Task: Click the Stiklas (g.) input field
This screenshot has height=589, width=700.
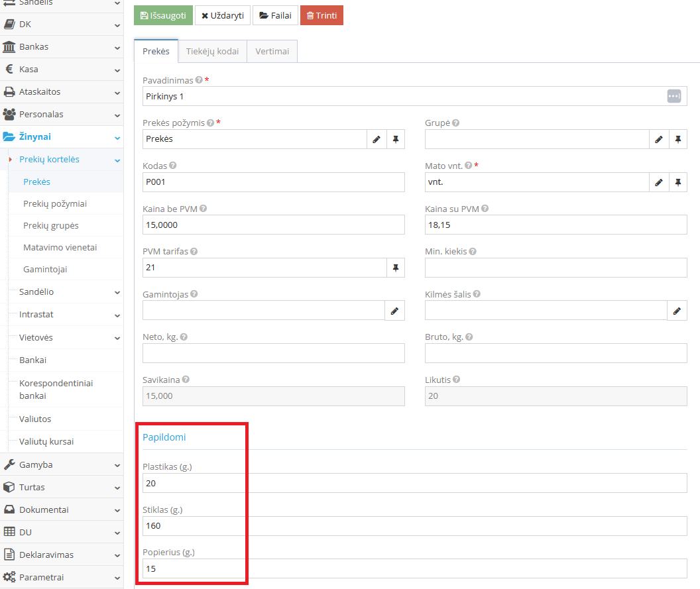Action: pos(414,526)
